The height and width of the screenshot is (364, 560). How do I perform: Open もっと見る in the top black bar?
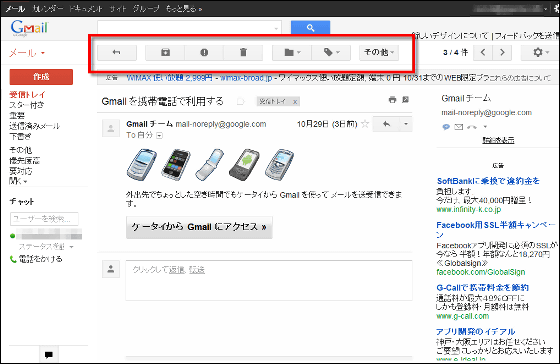tap(184, 8)
